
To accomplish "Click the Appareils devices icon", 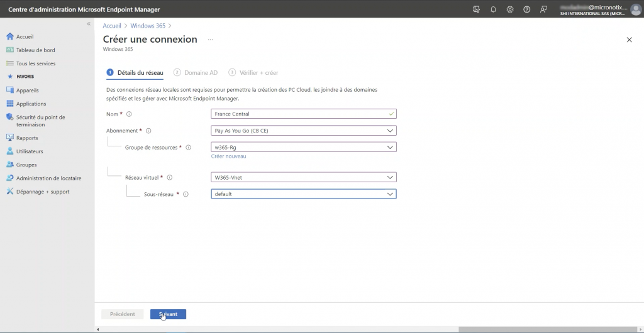I will 10,90.
